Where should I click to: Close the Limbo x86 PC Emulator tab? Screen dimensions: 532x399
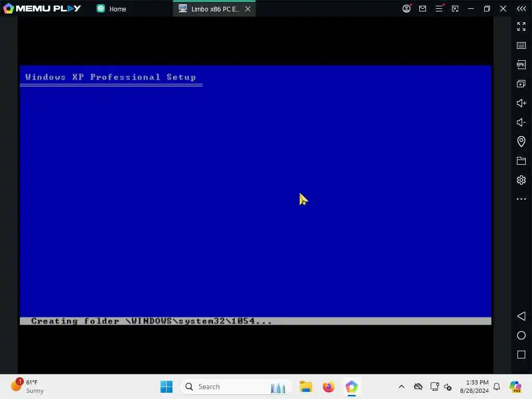click(x=248, y=9)
